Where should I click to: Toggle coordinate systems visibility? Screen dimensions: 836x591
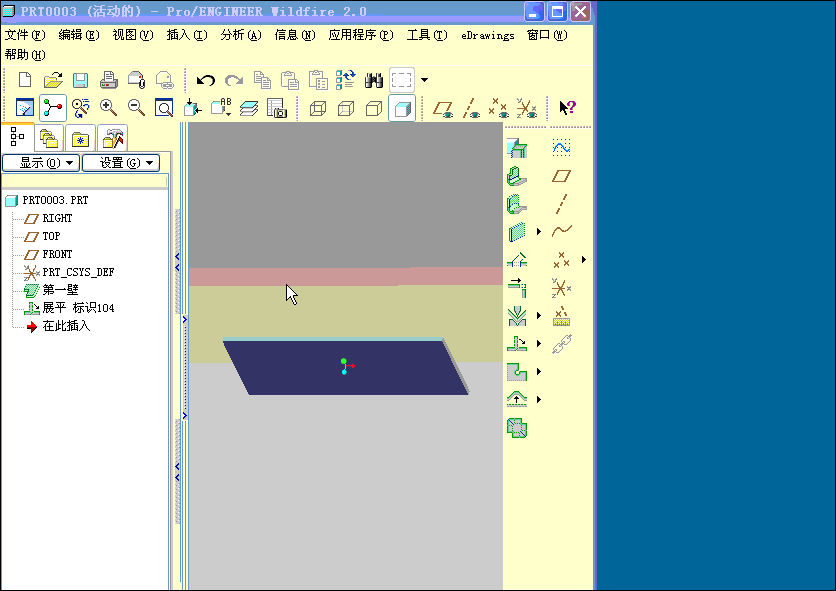[x=527, y=108]
